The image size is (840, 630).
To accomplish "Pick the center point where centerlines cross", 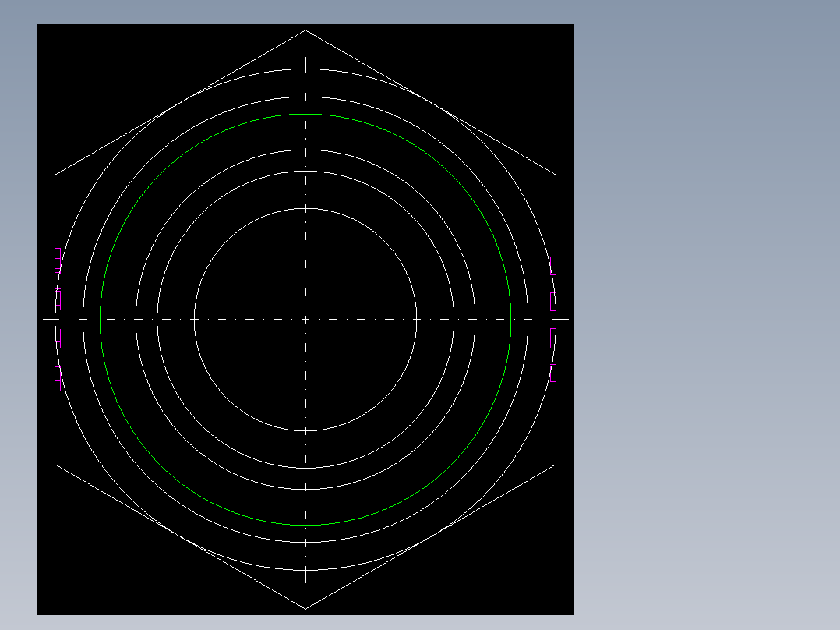I will click(306, 320).
